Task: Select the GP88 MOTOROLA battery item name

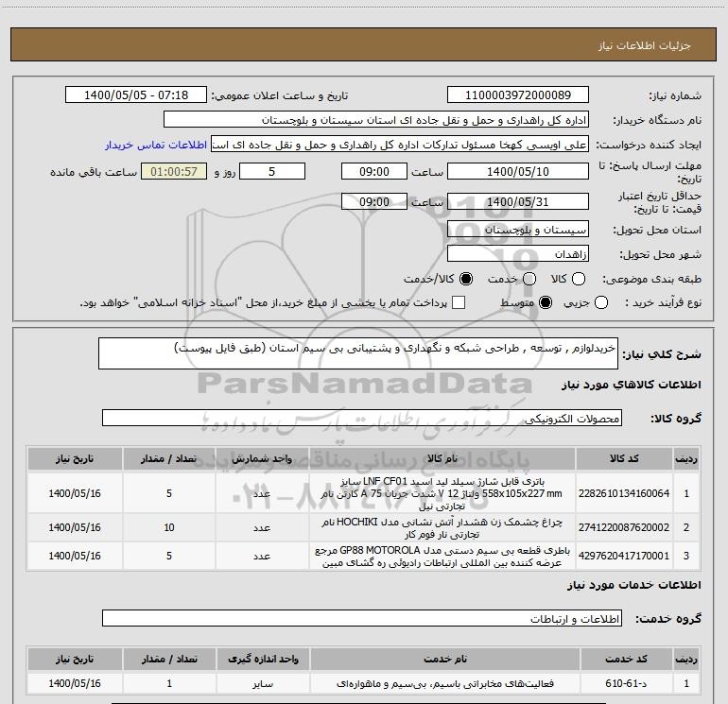Action: [442, 557]
